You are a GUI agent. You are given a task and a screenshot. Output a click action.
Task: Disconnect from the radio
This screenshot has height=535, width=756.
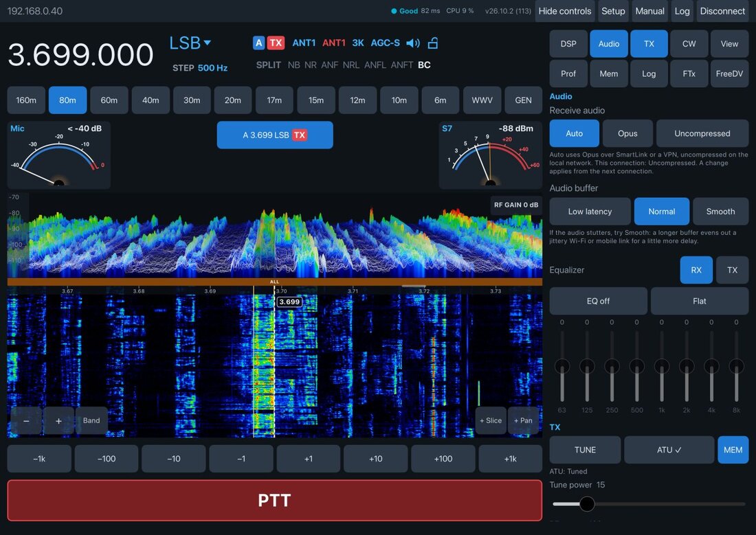tap(722, 11)
